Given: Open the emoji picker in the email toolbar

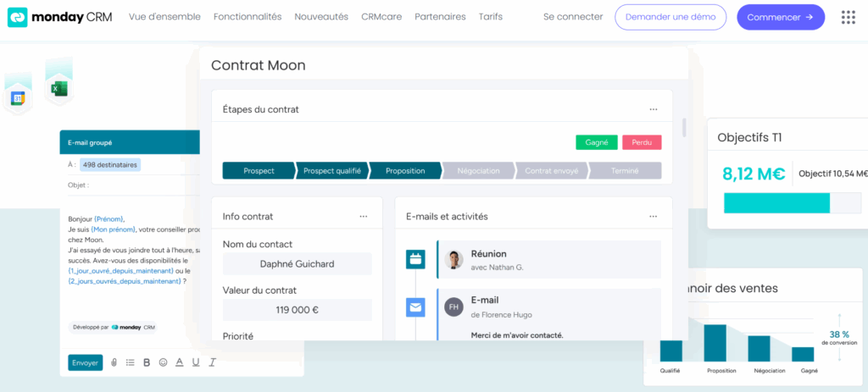Looking at the screenshot, I should 163,362.
